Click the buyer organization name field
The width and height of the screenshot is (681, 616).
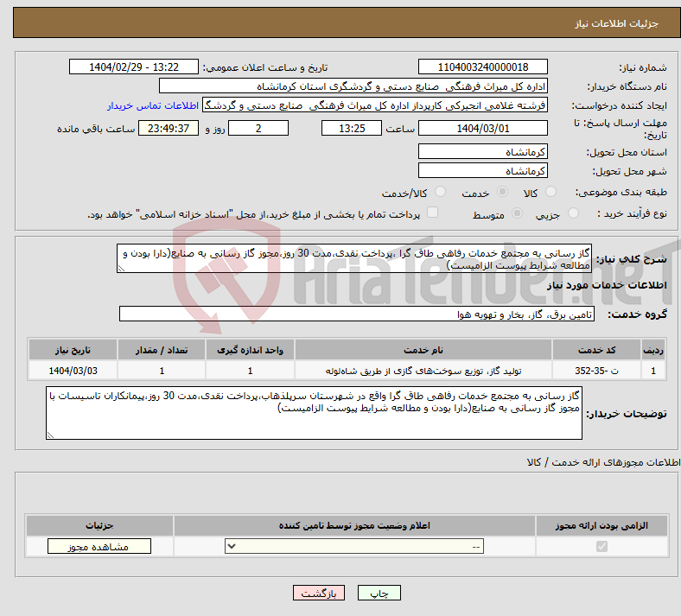coord(353,86)
